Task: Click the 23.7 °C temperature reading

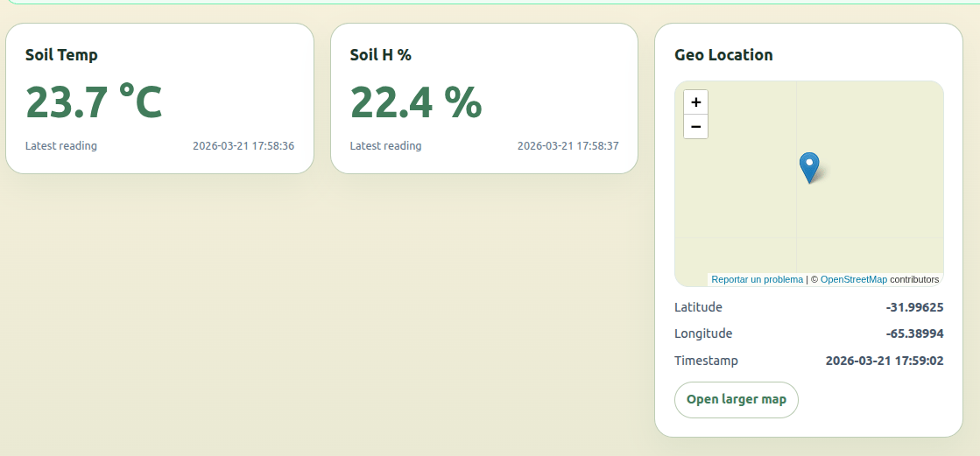Action: click(94, 102)
